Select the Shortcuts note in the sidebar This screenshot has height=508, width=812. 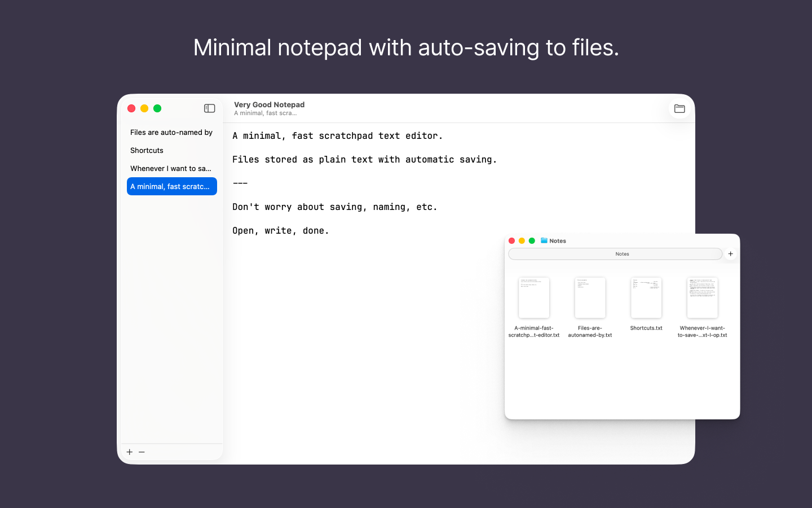pos(147,150)
